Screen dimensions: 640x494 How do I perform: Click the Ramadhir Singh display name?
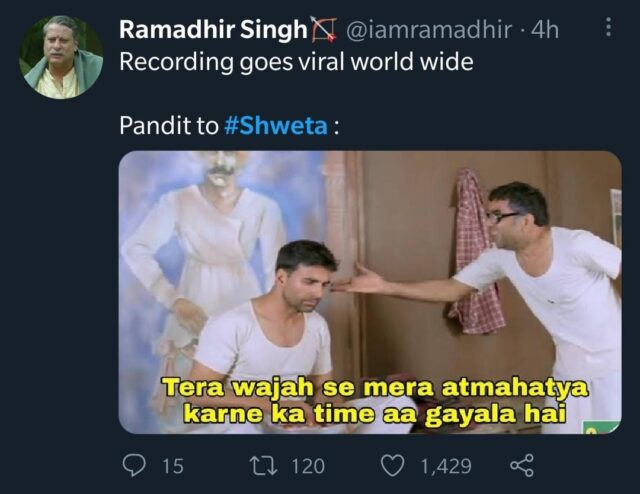[213, 29]
